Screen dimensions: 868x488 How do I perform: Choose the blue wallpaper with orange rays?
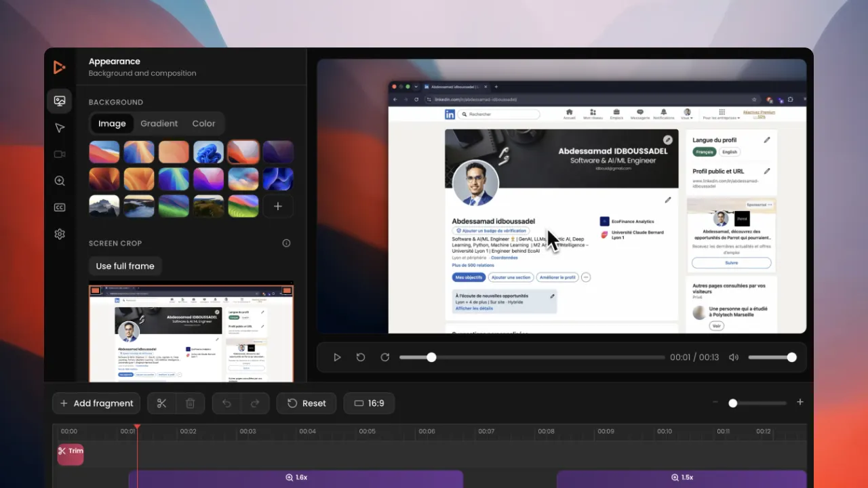pyautogui.click(x=139, y=152)
